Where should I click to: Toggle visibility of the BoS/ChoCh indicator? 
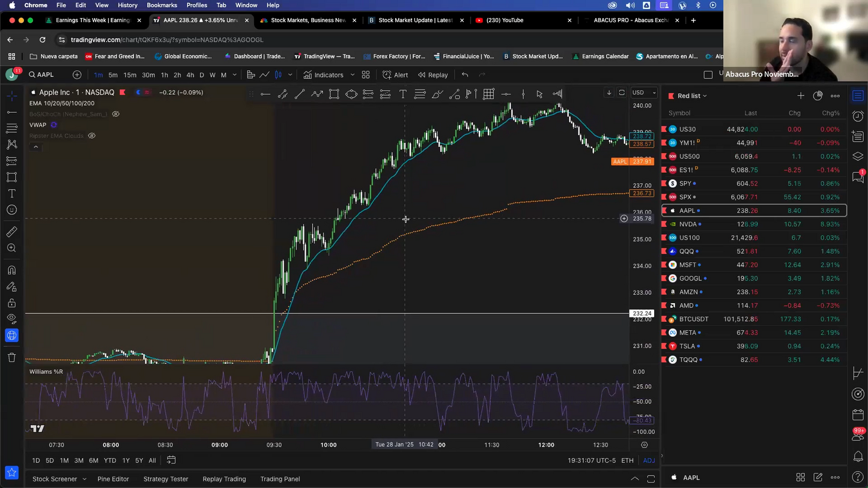(116, 114)
